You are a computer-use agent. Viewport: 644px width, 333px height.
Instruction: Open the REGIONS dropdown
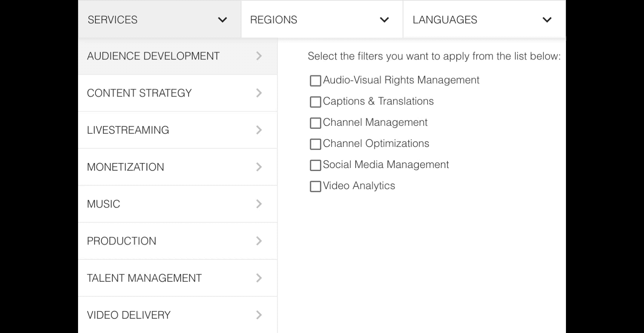322,19
